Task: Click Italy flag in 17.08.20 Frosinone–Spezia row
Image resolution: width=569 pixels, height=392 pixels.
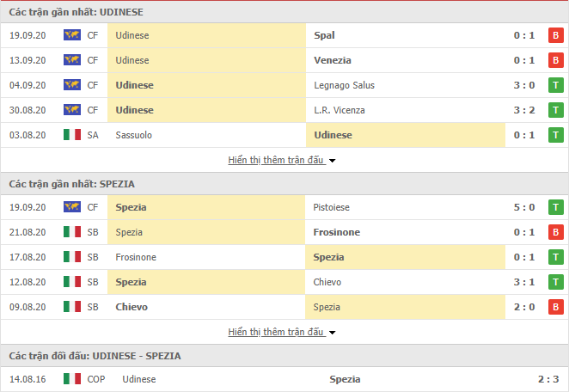Action: tap(72, 257)
